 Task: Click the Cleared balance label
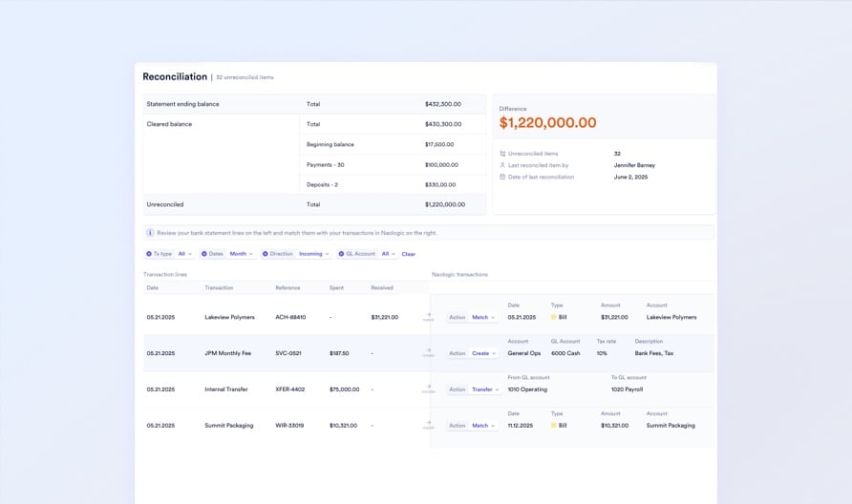coord(169,124)
